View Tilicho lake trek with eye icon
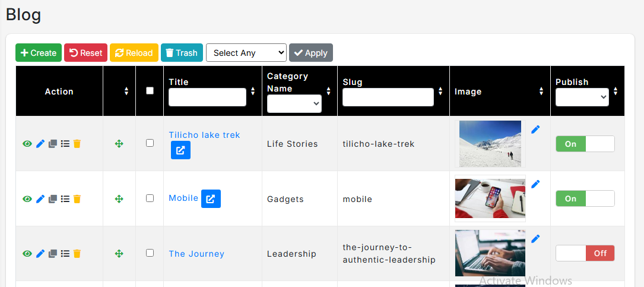 click(x=27, y=144)
